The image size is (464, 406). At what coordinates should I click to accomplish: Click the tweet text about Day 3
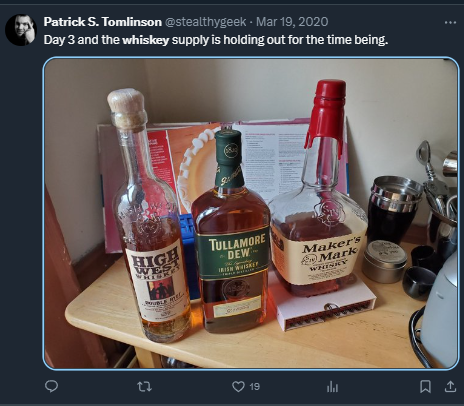click(x=216, y=40)
